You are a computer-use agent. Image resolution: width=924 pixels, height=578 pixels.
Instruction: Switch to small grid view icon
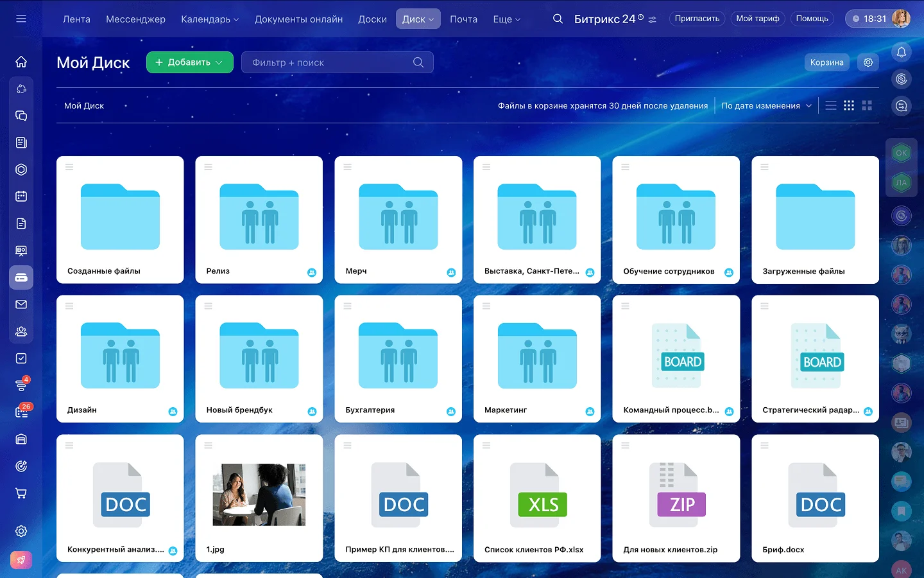pyautogui.click(x=849, y=105)
